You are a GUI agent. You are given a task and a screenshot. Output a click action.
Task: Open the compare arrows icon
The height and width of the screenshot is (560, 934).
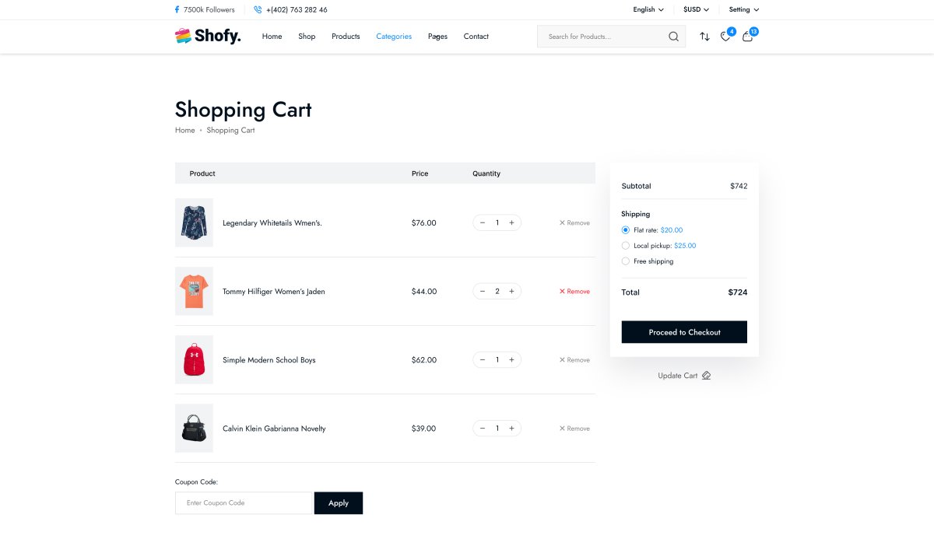tap(704, 37)
